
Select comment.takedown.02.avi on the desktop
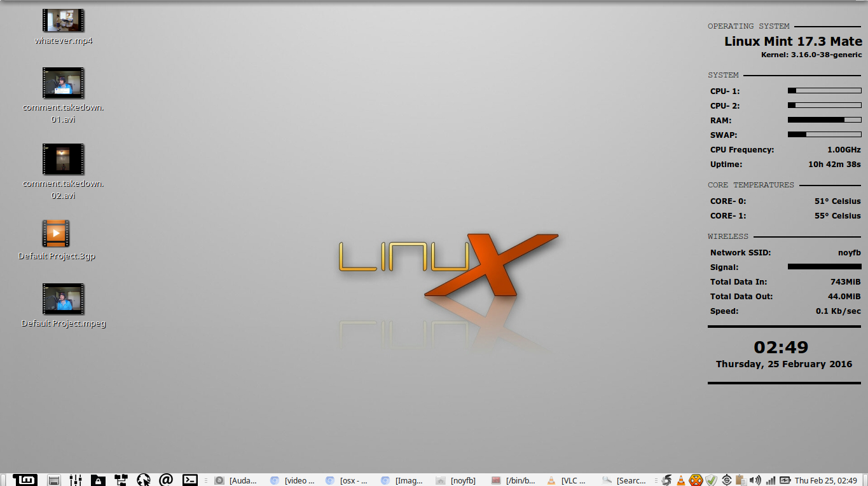pos(63,172)
